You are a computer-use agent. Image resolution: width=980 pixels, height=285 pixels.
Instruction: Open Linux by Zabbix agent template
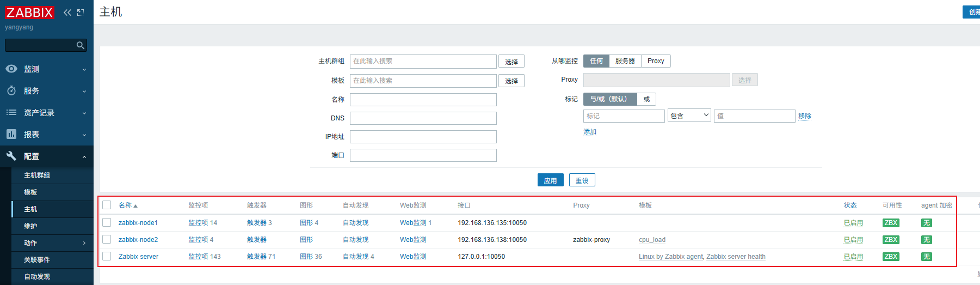tap(671, 257)
